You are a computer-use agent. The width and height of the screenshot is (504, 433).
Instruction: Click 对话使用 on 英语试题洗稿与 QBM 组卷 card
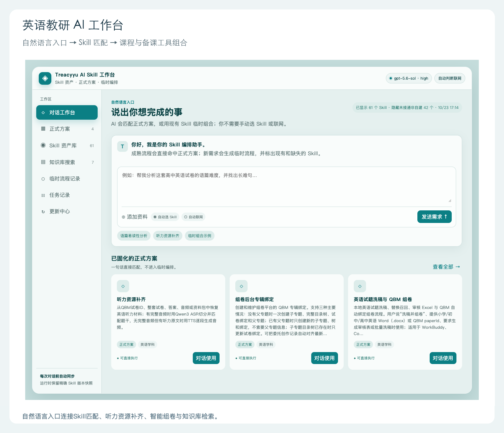pos(443,358)
